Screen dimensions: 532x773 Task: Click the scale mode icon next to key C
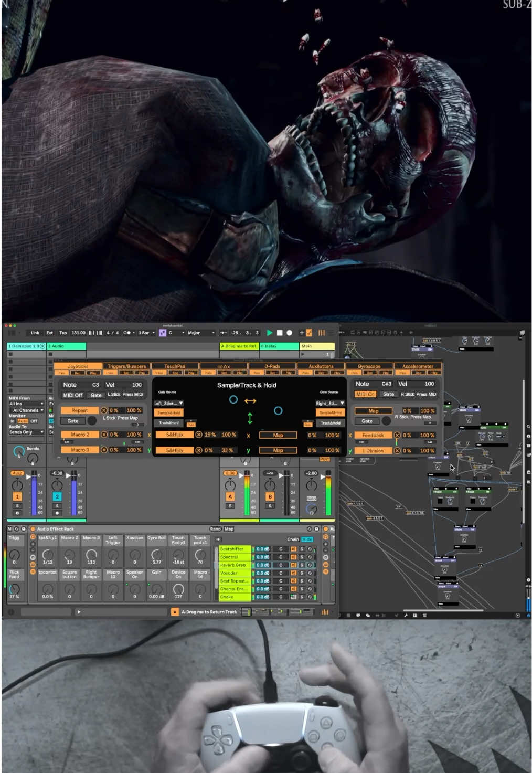162,333
